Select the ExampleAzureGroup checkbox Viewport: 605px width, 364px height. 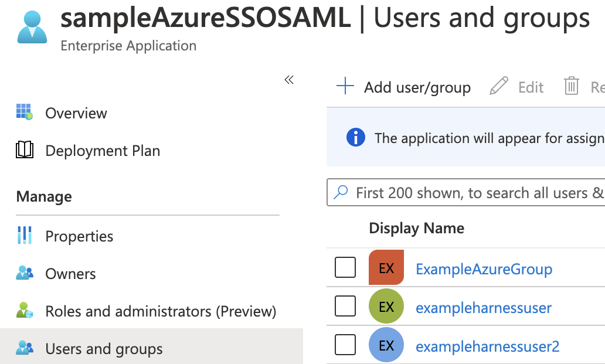[345, 268]
